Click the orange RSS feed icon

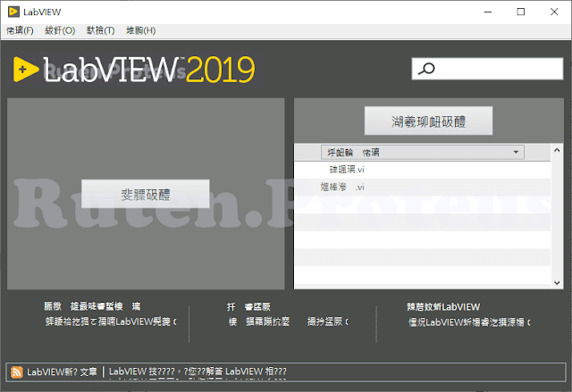[17, 371]
